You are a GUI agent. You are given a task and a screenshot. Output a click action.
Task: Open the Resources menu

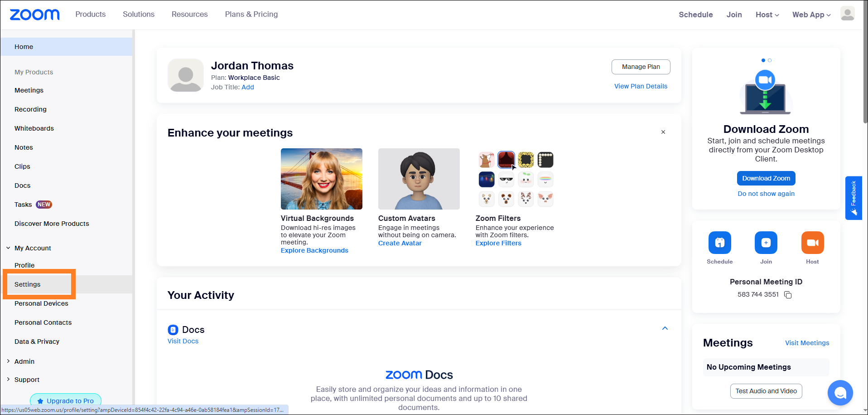189,14
